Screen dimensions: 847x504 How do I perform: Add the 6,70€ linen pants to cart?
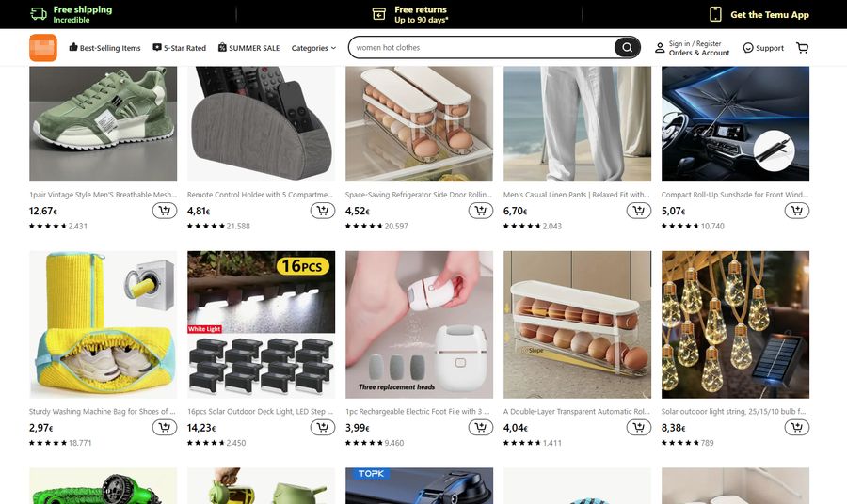(638, 211)
